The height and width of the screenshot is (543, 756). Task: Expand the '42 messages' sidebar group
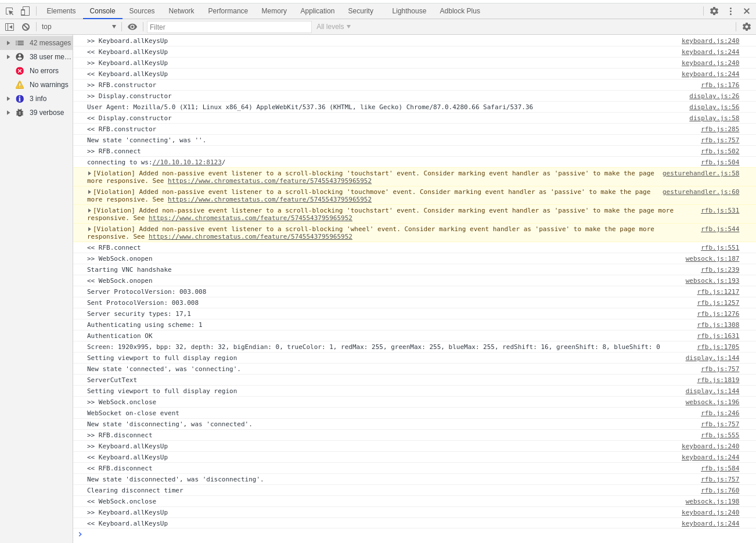click(8, 42)
